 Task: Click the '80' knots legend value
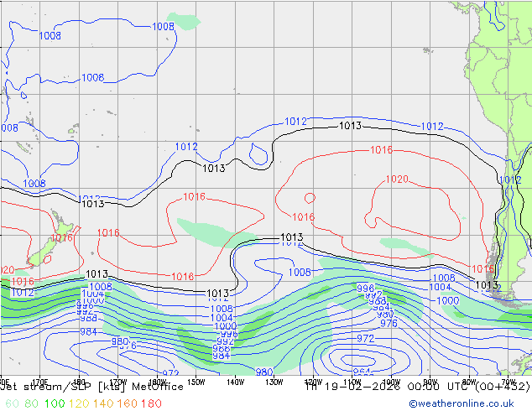[31, 403]
